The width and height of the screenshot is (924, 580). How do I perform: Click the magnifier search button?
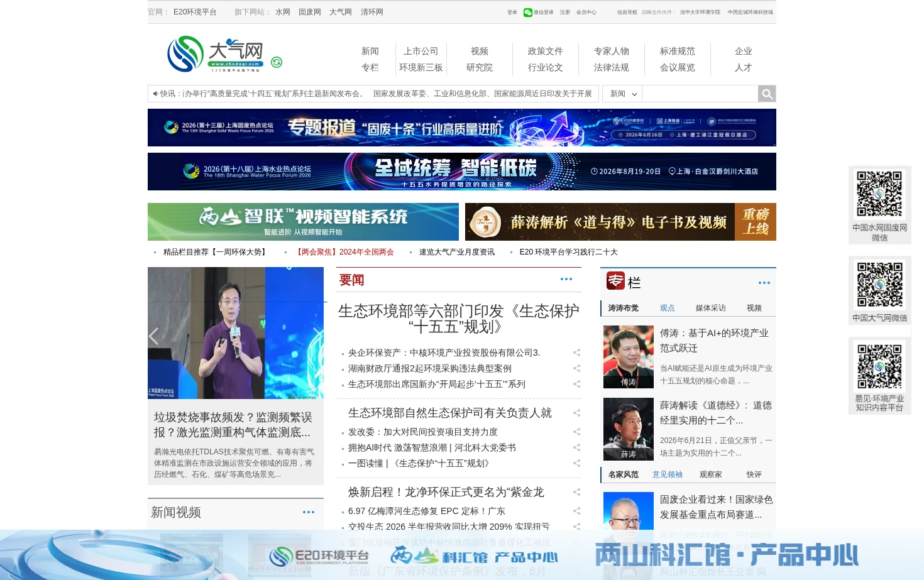pyautogui.click(x=767, y=94)
